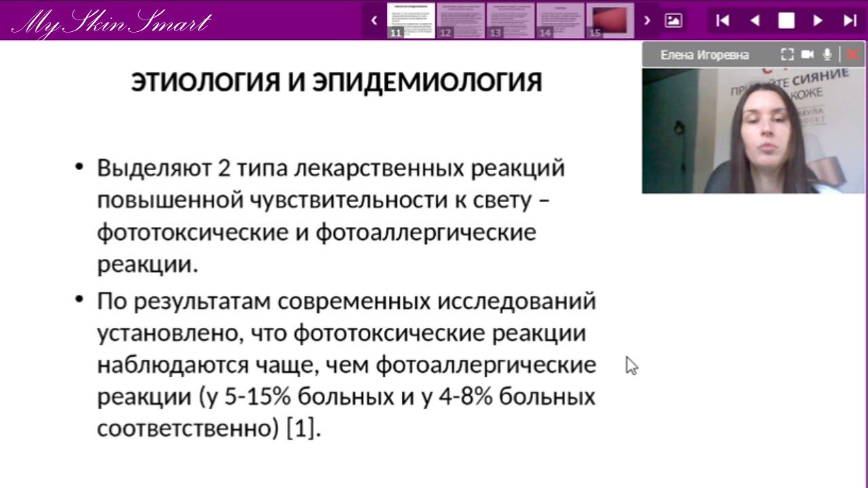Expand Елена Игоревна video to fullscreen
Image resolution: width=868 pixels, height=488 pixels.
coord(787,55)
